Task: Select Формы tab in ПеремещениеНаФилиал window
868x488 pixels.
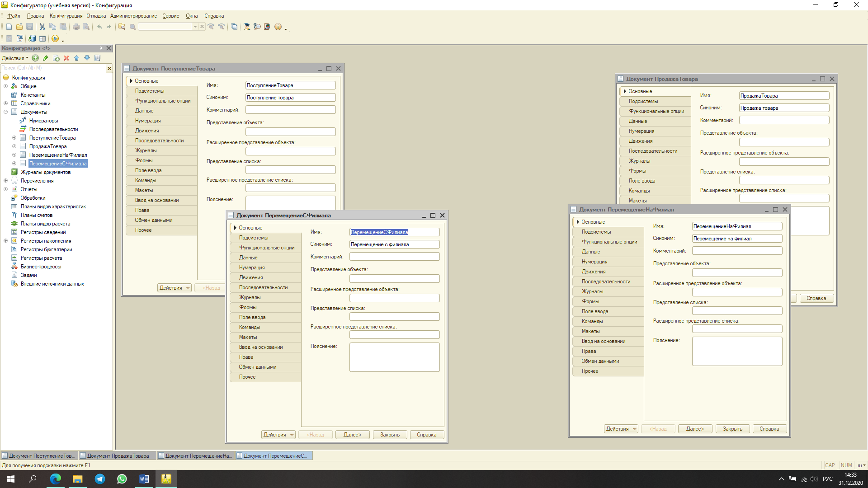Action: pyautogui.click(x=608, y=301)
